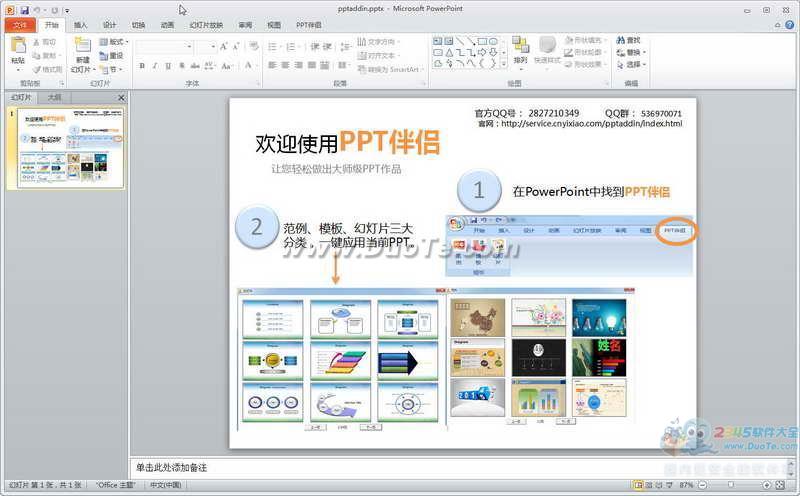Select slide 1 thumbnail in slides pane
The image size is (800, 496).
click(70, 148)
